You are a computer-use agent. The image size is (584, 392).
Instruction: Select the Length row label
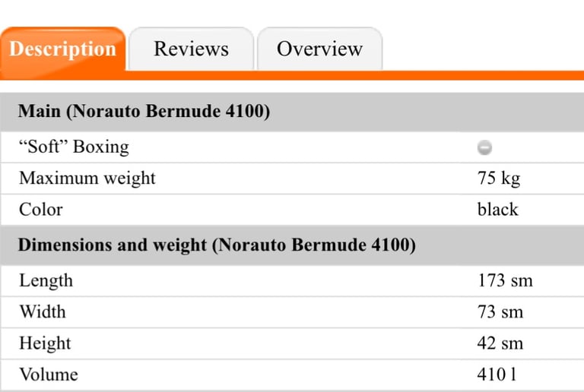pos(46,281)
